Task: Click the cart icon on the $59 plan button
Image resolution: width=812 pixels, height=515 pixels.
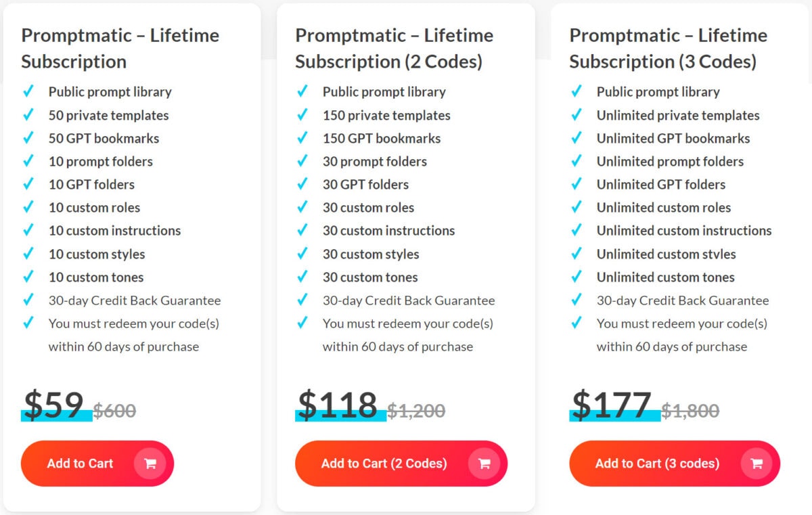Action: point(152,464)
